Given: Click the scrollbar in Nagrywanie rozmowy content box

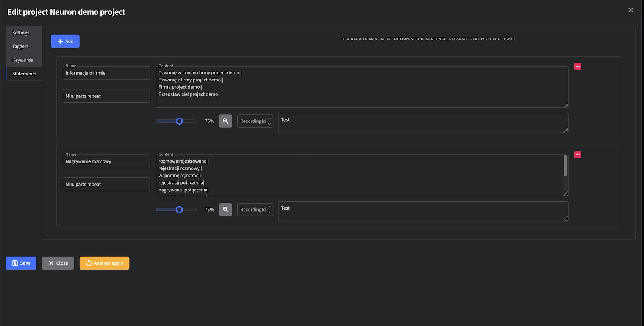Looking at the screenshot, I should (x=565, y=167).
